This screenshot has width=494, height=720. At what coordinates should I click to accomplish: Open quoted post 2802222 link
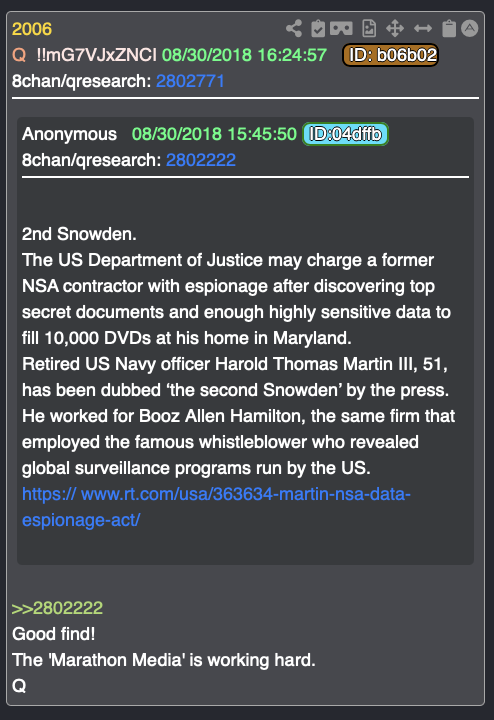click(201, 160)
